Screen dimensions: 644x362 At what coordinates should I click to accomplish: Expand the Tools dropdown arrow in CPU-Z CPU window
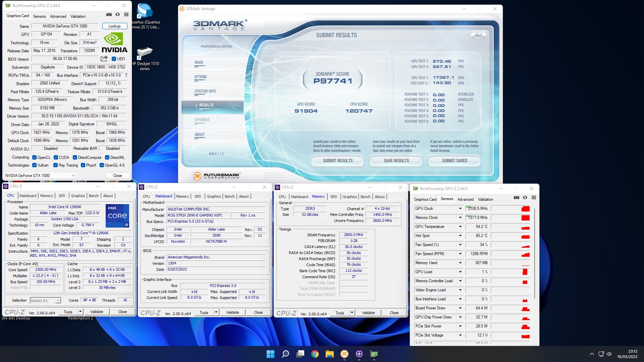click(80, 312)
